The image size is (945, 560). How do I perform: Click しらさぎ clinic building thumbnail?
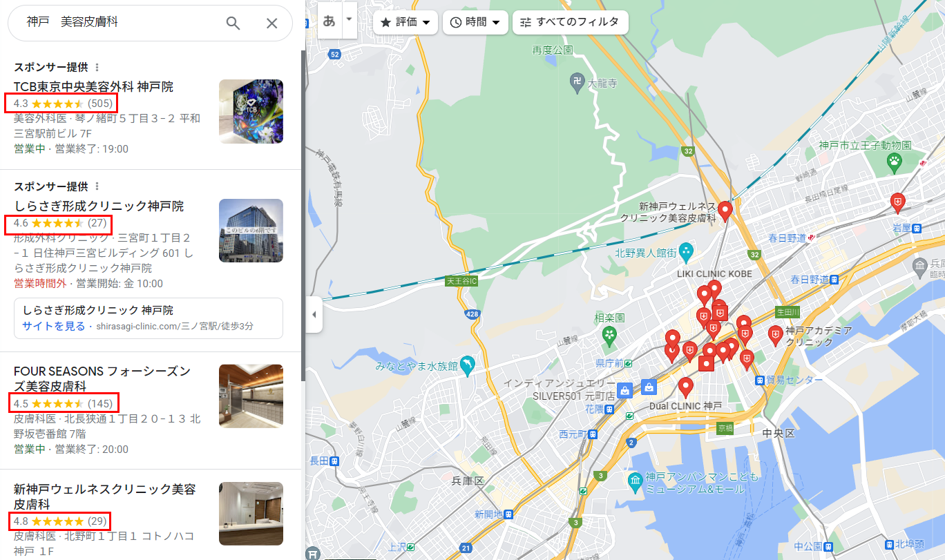(251, 231)
